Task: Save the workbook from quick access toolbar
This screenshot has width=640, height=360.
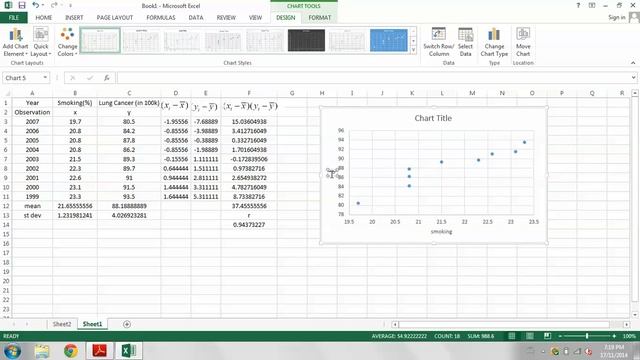Action: 22,5
